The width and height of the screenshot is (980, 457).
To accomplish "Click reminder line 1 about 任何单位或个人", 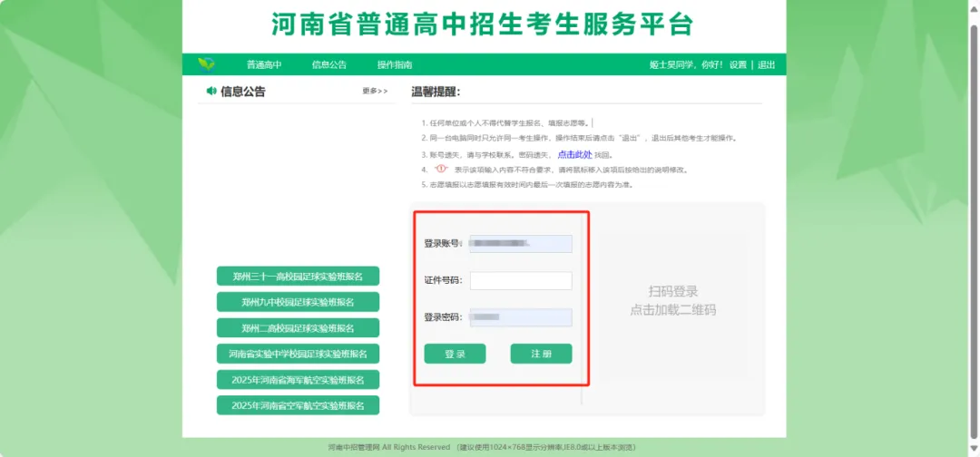I will tap(505, 123).
